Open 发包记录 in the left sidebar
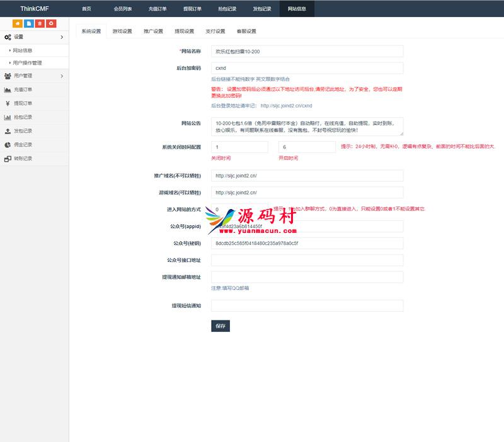504x442 pixels. [x=23, y=131]
